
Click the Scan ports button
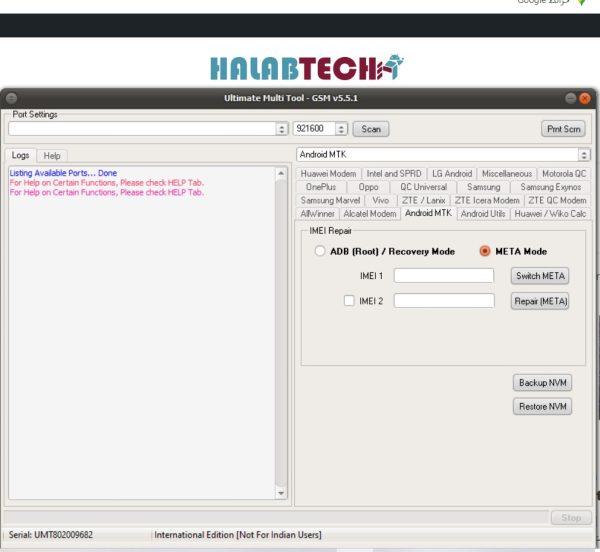click(370, 129)
